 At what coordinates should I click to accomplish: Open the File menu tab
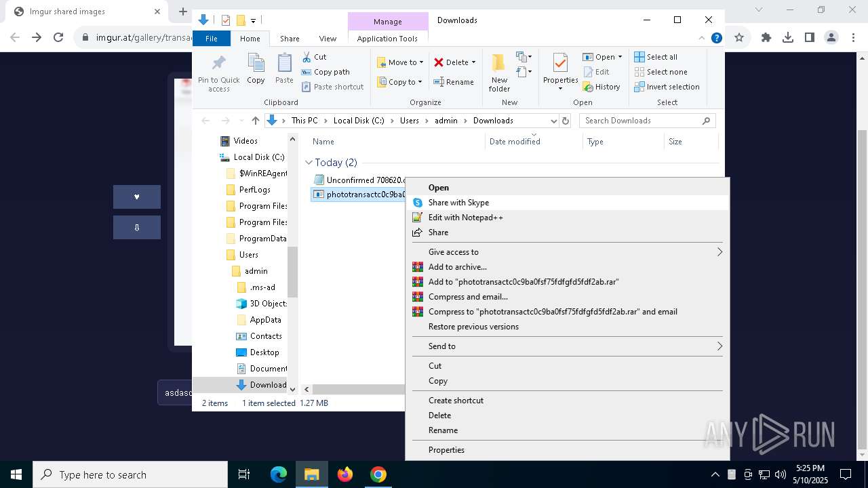(x=212, y=39)
